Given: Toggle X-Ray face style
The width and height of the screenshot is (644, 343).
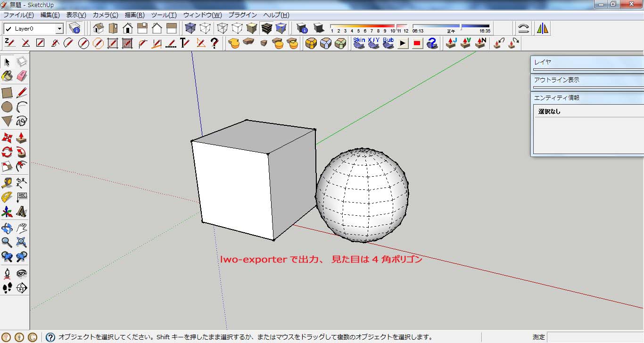Looking at the screenshot, I should click(x=190, y=28).
